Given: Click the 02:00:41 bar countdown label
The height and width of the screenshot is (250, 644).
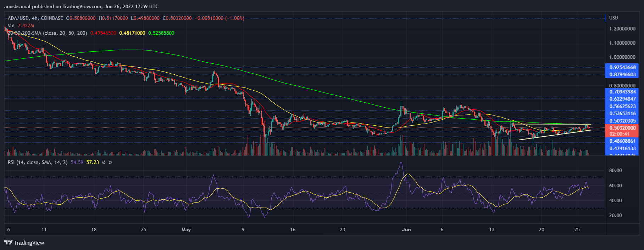Looking at the screenshot, I should point(620,134).
